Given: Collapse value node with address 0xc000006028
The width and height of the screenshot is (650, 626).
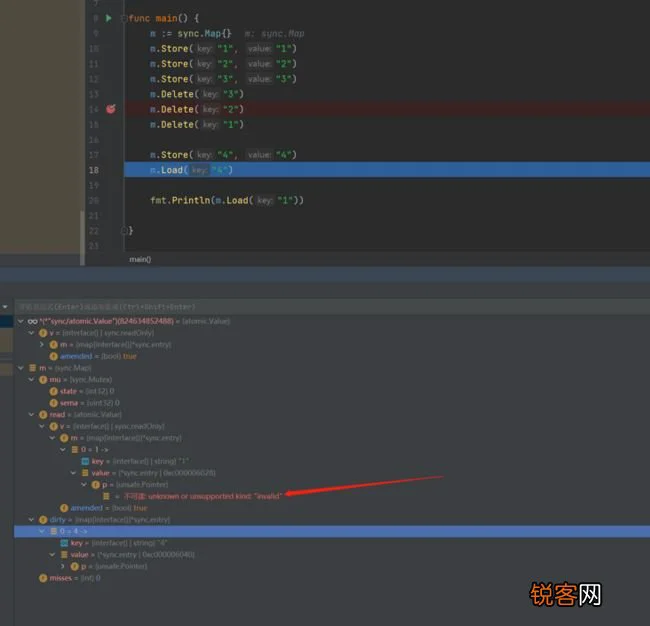Looking at the screenshot, I should (x=73, y=473).
